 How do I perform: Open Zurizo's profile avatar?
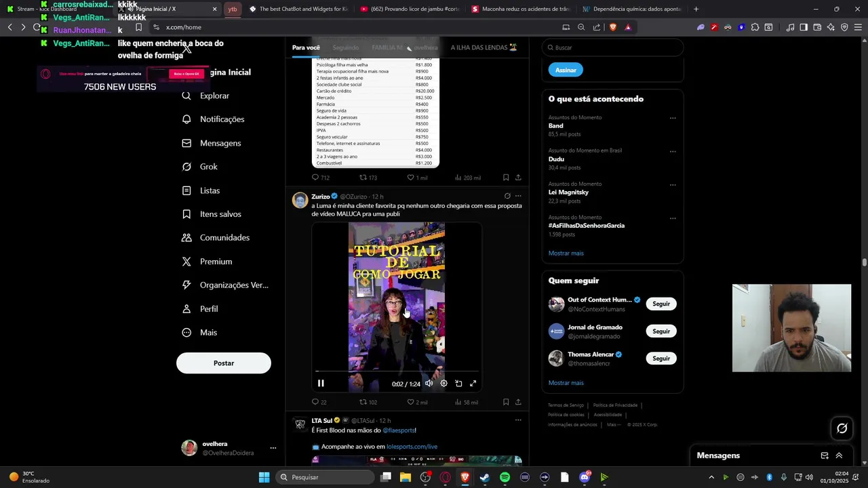(300, 200)
